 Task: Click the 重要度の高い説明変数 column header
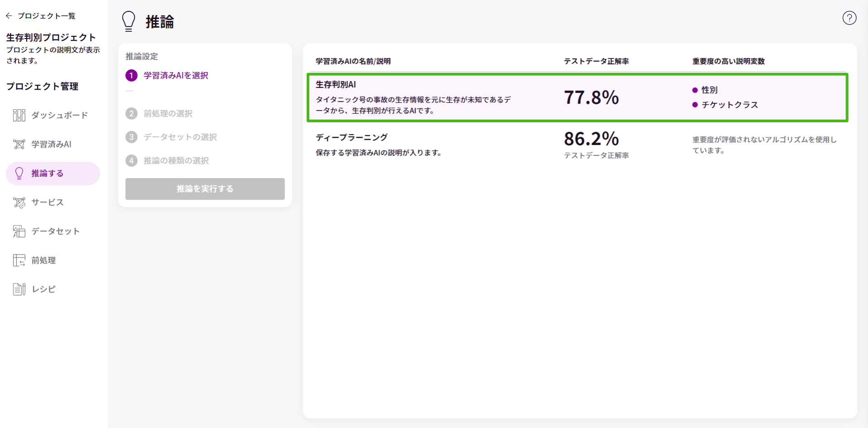point(728,61)
